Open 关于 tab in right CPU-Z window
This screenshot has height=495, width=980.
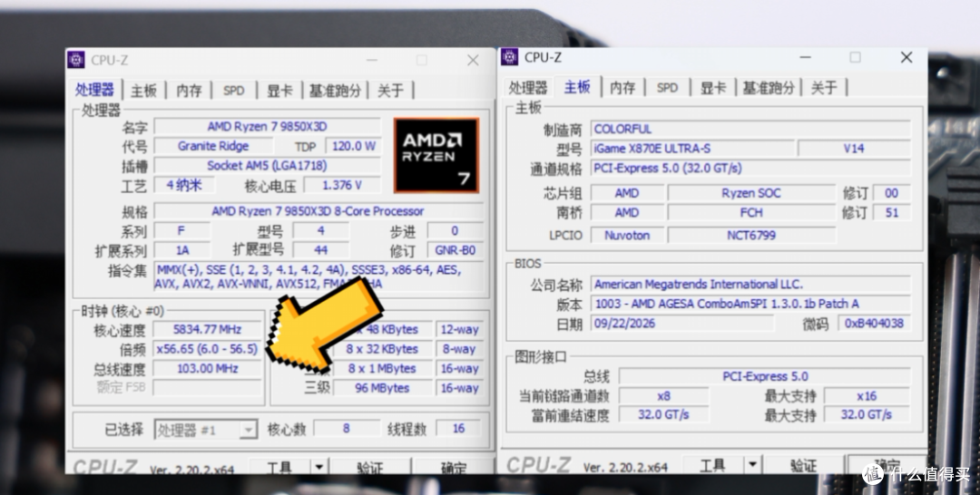click(x=824, y=88)
